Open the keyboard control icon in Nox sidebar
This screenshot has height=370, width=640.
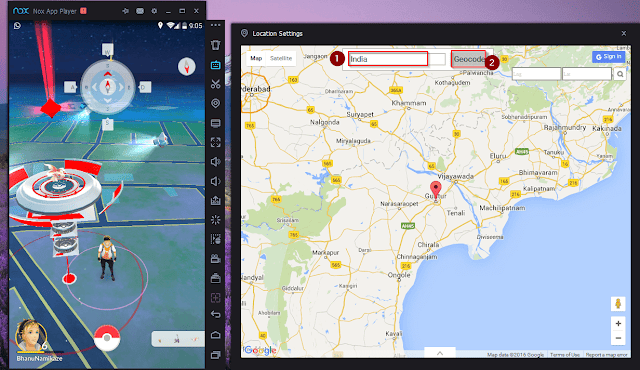point(216,65)
